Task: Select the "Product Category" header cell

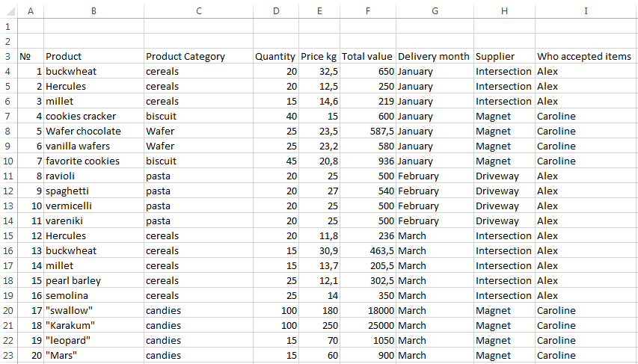Action: (185, 56)
